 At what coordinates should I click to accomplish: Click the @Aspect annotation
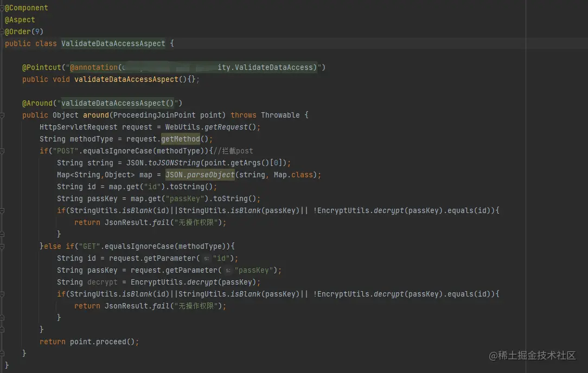20,20
